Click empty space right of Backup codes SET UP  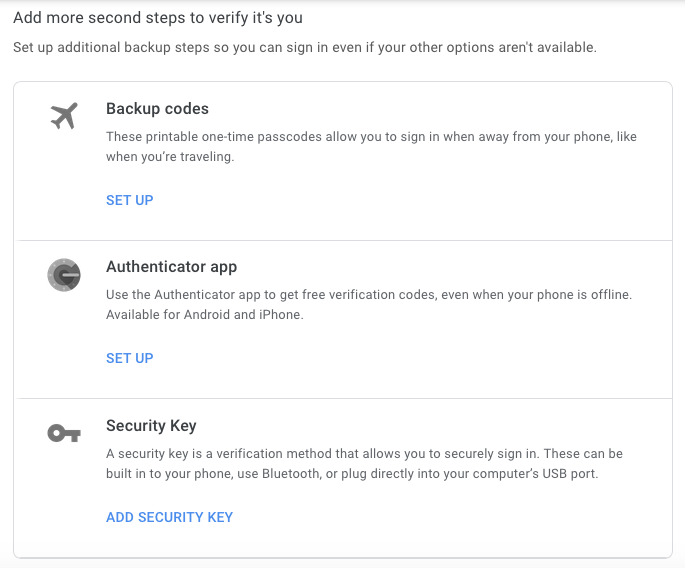click(400, 200)
